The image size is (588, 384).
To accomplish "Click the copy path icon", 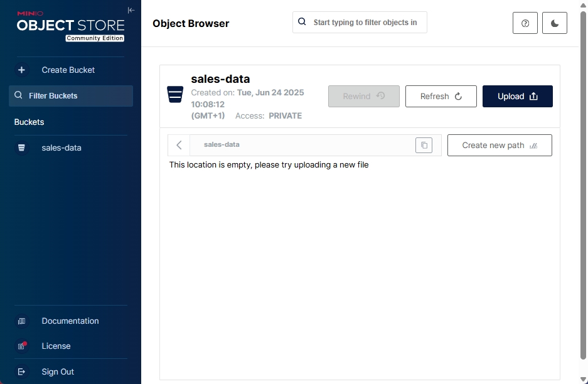I will coord(424,146).
